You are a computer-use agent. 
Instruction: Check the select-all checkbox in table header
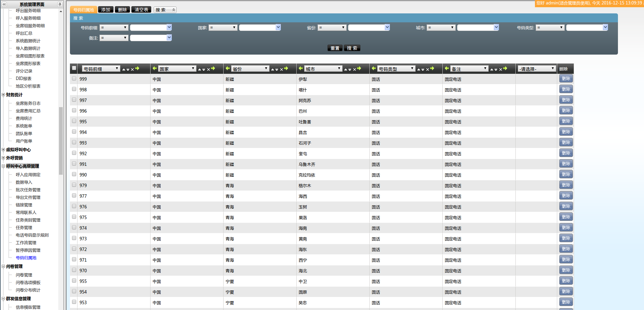tap(74, 68)
